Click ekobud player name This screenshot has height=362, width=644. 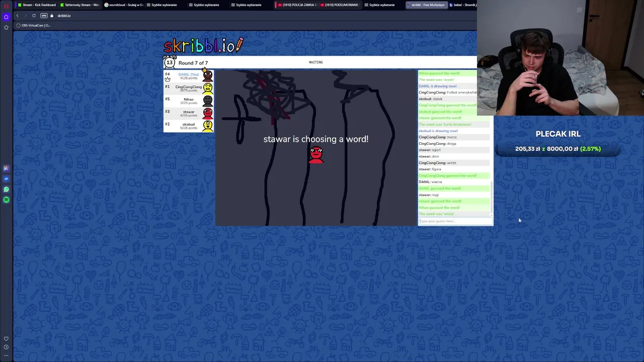point(189,124)
